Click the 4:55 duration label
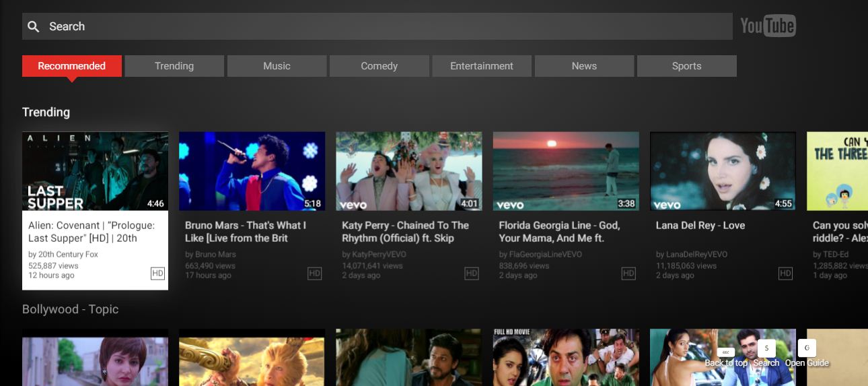Screen dimensions: 868x386 (783, 203)
